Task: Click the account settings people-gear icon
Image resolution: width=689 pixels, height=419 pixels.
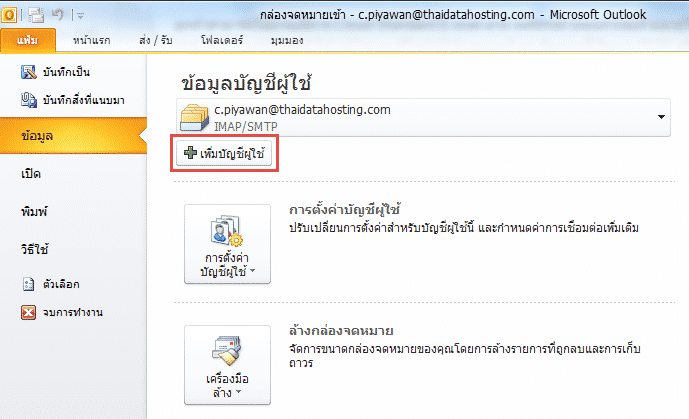Action: click(x=227, y=230)
